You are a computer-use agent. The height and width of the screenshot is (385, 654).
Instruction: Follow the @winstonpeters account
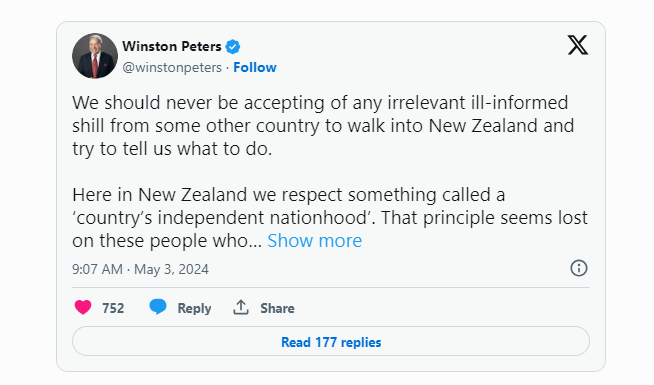pyautogui.click(x=254, y=68)
